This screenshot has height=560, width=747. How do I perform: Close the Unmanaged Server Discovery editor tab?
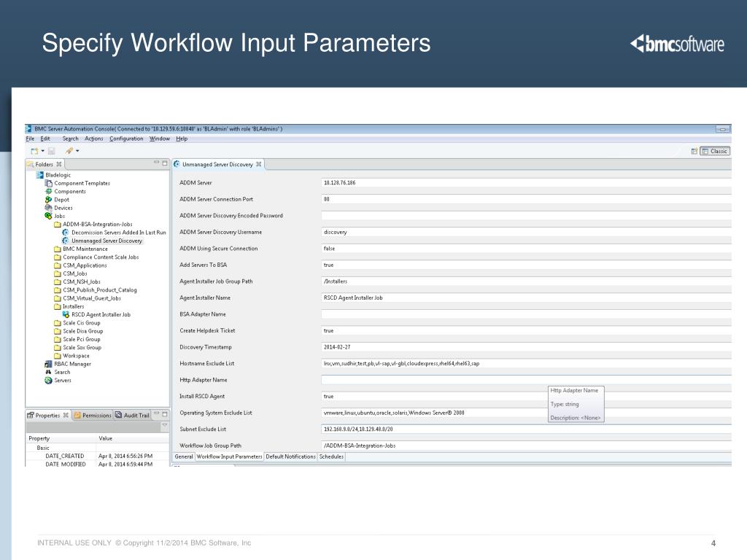259,164
